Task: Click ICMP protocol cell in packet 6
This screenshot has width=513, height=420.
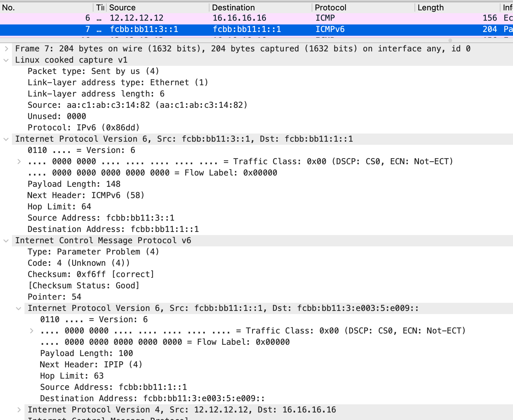Action: point(325,18)
